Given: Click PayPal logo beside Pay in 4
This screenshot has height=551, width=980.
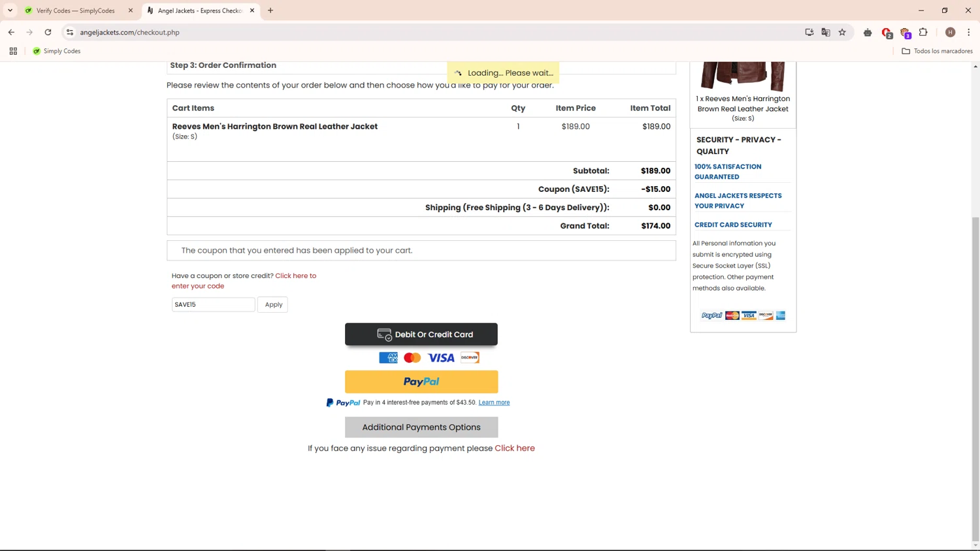Looking at the screenshot, I should click(x=344, y=403).
